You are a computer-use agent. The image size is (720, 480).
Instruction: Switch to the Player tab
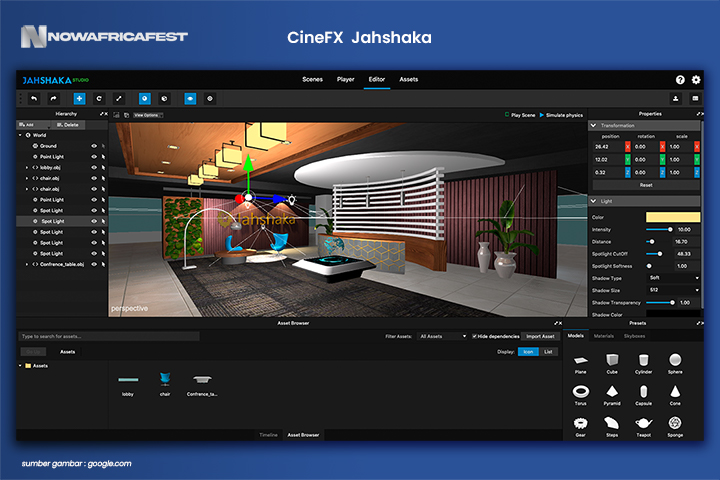pyautogui.click(x=346, y=79)
